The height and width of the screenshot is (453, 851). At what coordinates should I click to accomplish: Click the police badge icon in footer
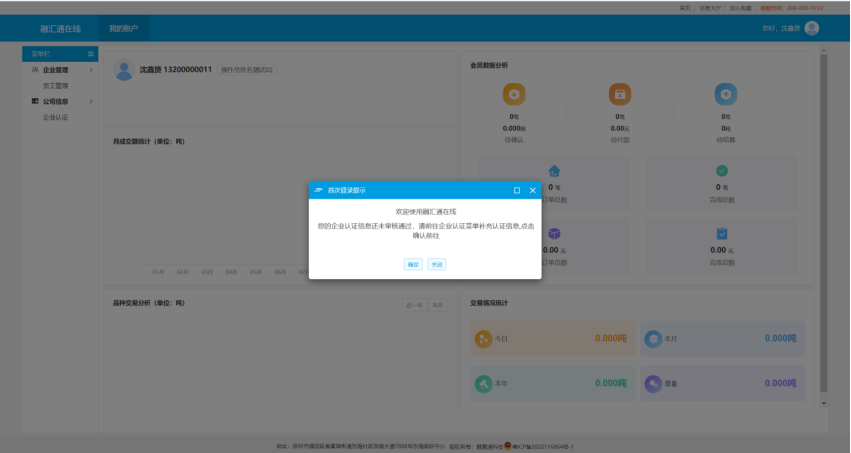(x=508, y=446)
